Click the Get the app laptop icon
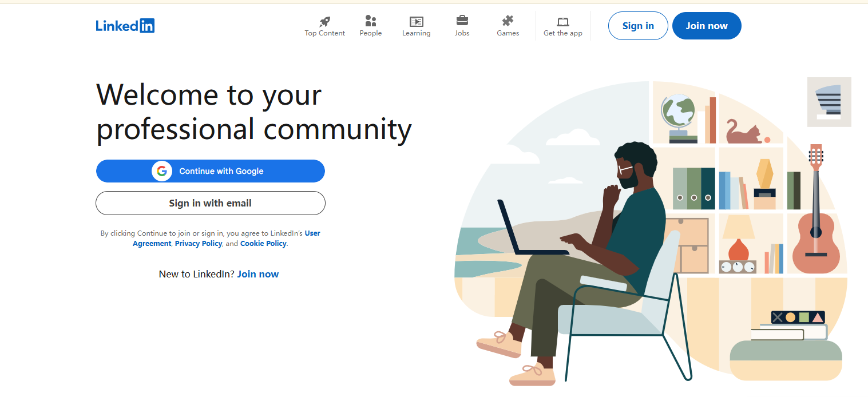 tap(563, 22)
